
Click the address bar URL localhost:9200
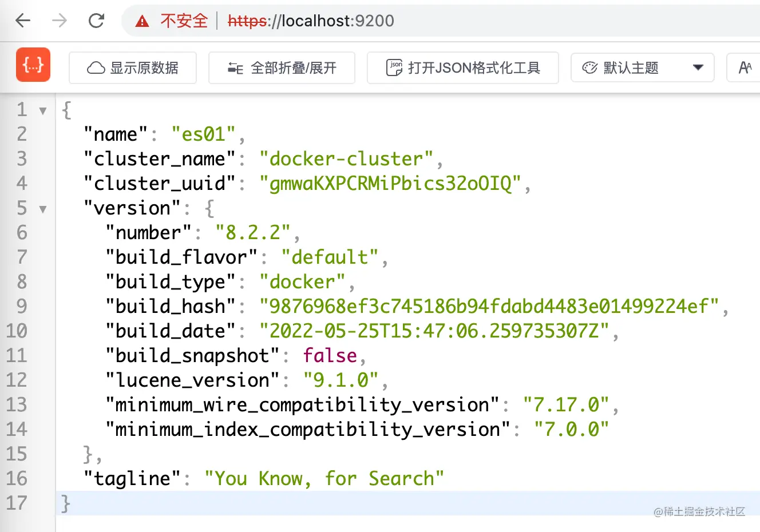[311, 21]
